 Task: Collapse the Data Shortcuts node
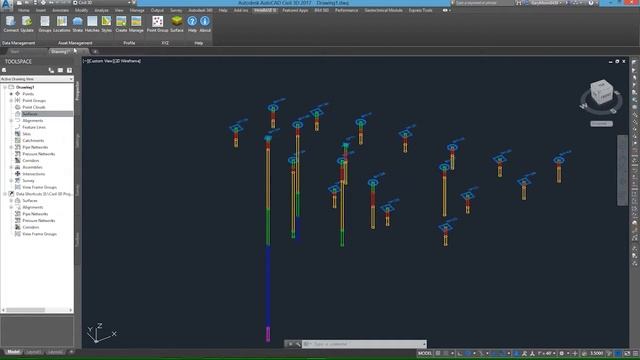tap(4, 194)
